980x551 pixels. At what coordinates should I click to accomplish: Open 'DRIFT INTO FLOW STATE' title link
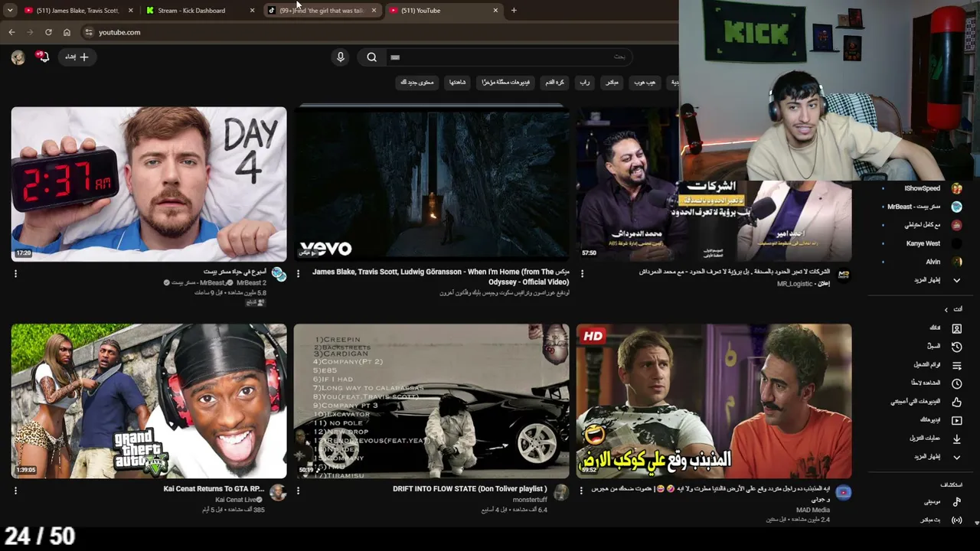point(469,489)
